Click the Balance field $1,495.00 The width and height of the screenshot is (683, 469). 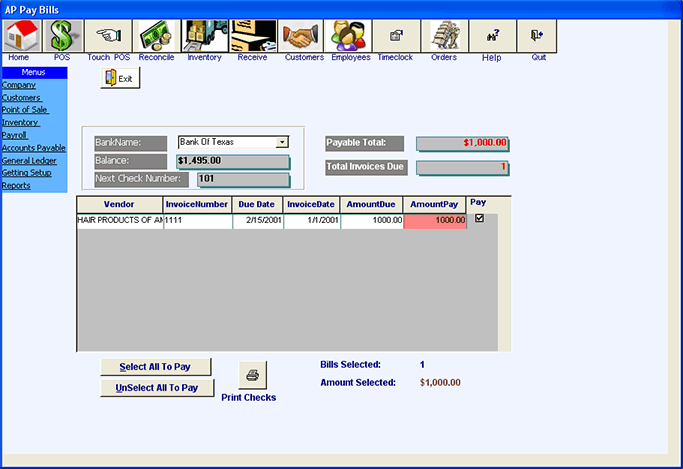[x=233, y=162]
